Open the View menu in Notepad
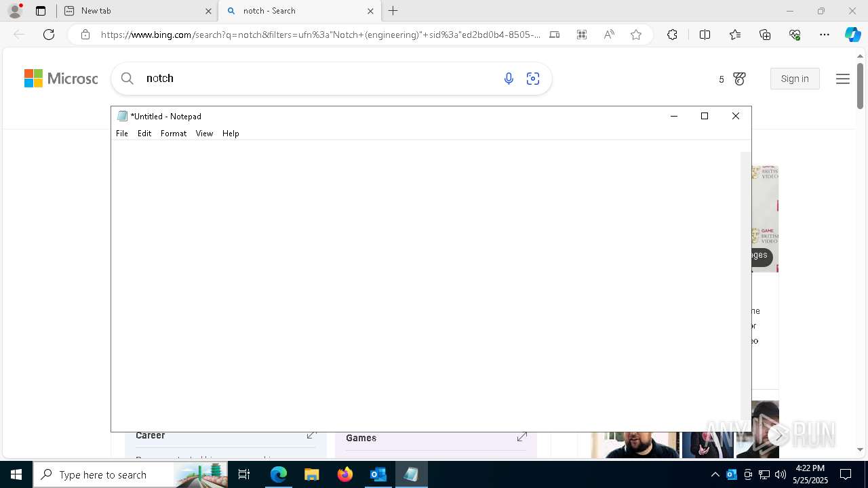The image size is (868, 488). 204,134
